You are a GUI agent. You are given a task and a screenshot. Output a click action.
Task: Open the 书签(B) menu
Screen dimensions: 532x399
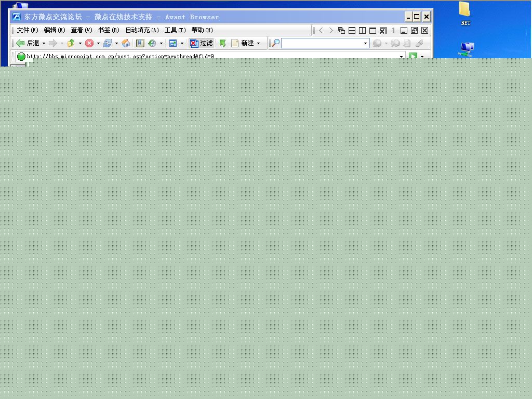point(109,30)
